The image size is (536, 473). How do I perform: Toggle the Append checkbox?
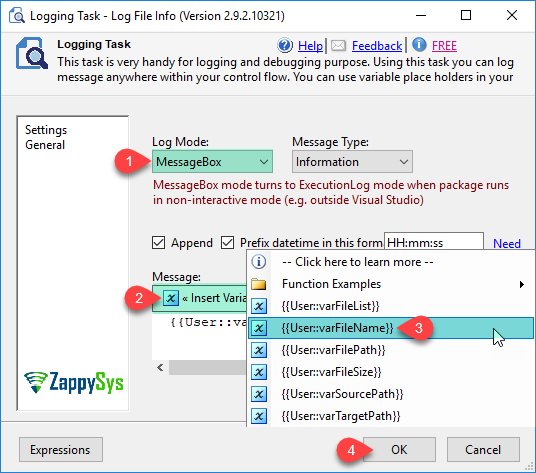pos(158,243)
